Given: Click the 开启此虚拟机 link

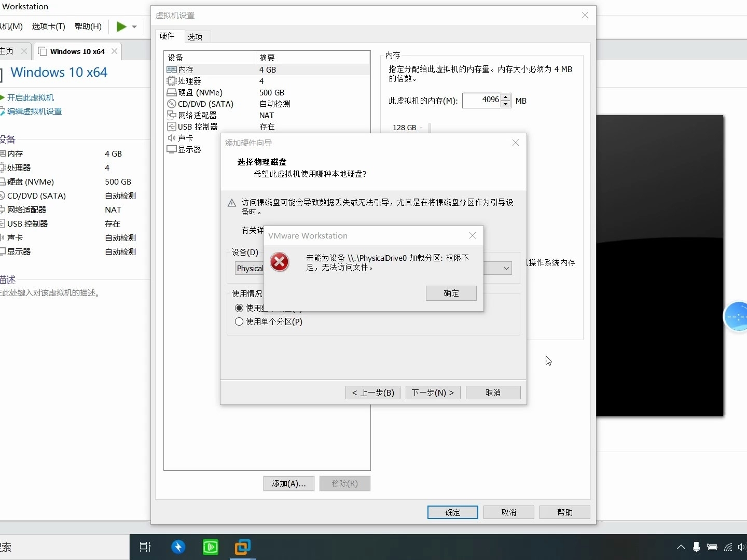Looking at the screenshot, I should [30, 97].
